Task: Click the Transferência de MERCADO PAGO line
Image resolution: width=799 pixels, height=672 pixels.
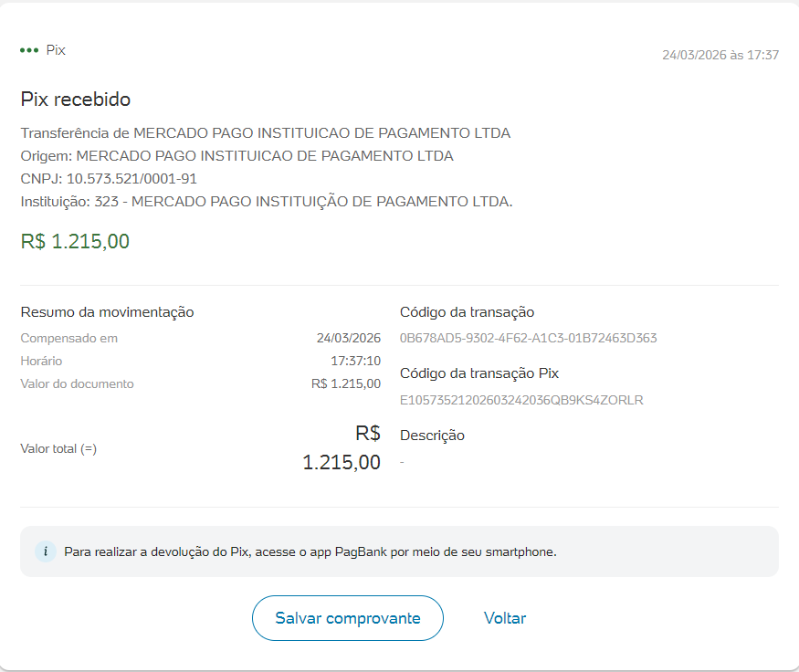Action: (x=265, y=133)
